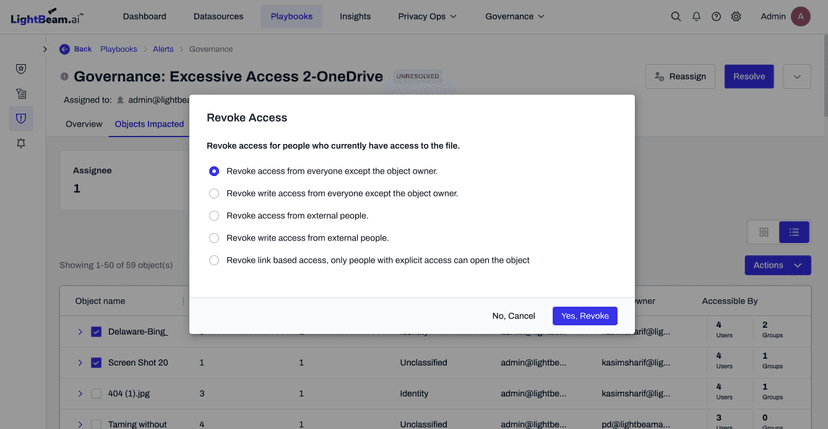828x429 pixels.
Task: Click document list sidebar icon
Action: 21,94
